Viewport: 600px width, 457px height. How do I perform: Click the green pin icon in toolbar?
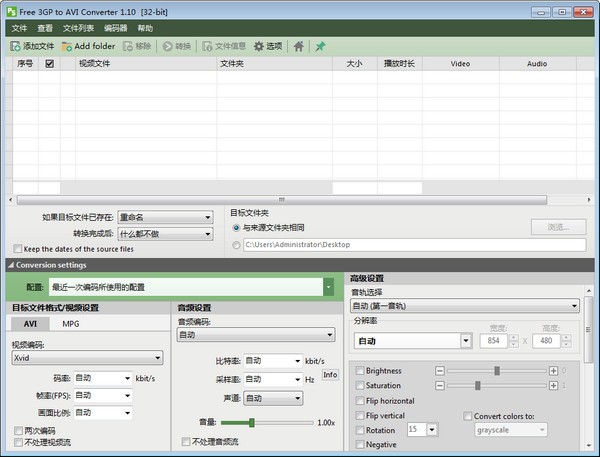click(x=320, y=46)
